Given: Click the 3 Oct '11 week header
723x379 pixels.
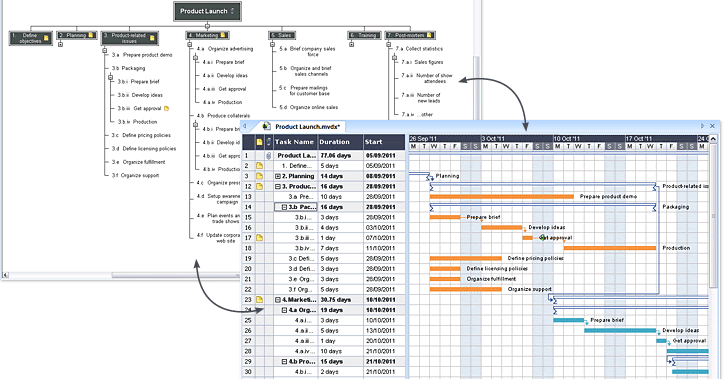Looking at the screenshot, I should [x=517, y=138].
